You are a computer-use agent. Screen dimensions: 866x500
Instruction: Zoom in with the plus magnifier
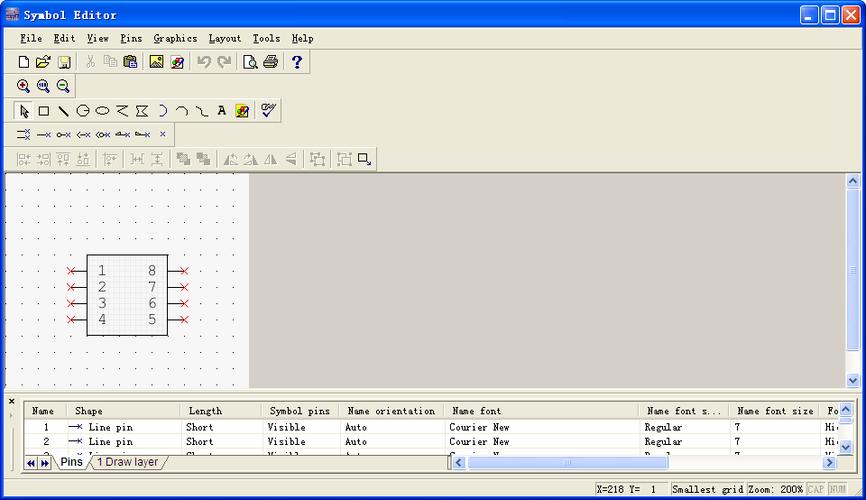pyautogui.click(x=23, y=86)
